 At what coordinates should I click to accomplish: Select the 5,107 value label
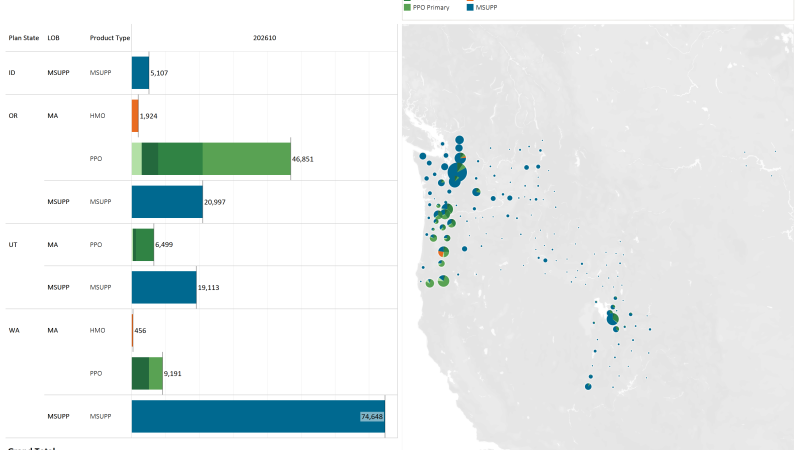pyautogui.click(x=159, y=73)
